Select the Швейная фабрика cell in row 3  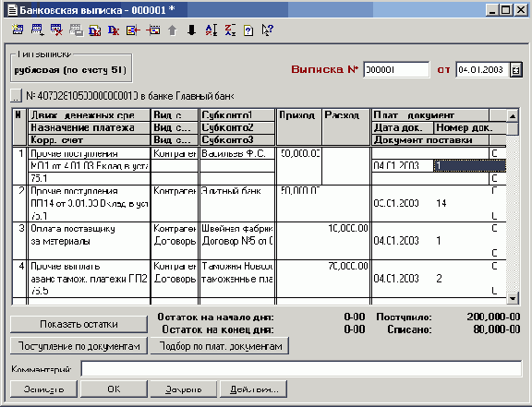237,228
